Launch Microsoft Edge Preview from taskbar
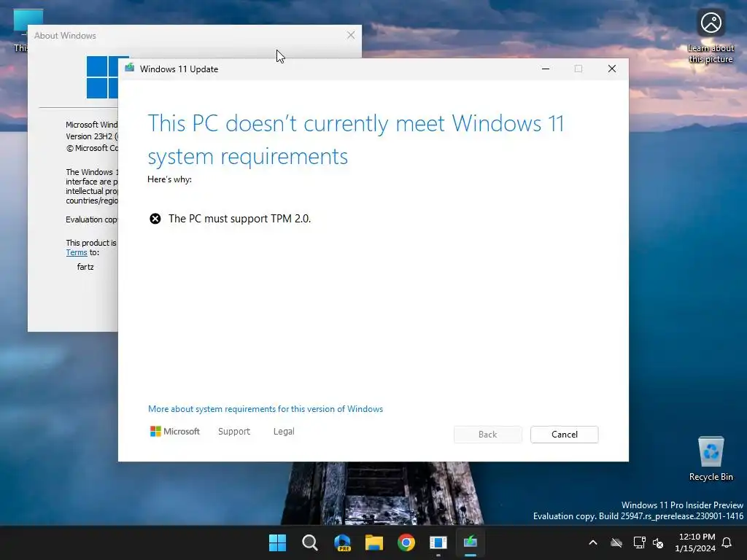The image size is (747, 560). click(342, 542)
